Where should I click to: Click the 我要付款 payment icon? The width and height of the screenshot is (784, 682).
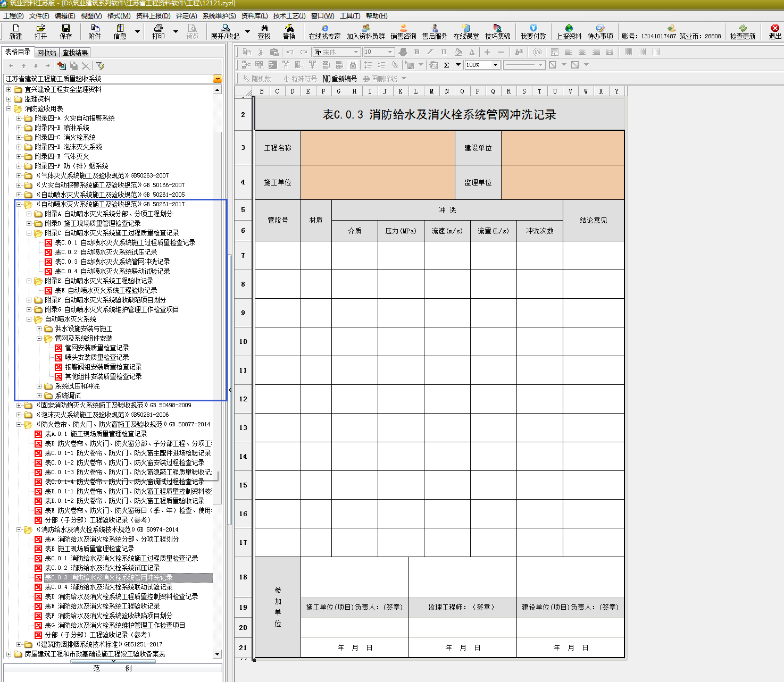533,32
